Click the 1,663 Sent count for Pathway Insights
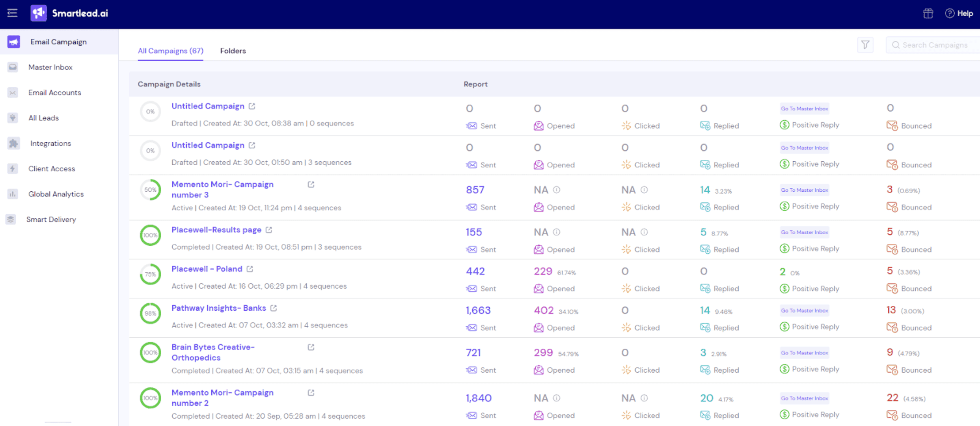The image size is (980, 426). [x=478, y=310]
